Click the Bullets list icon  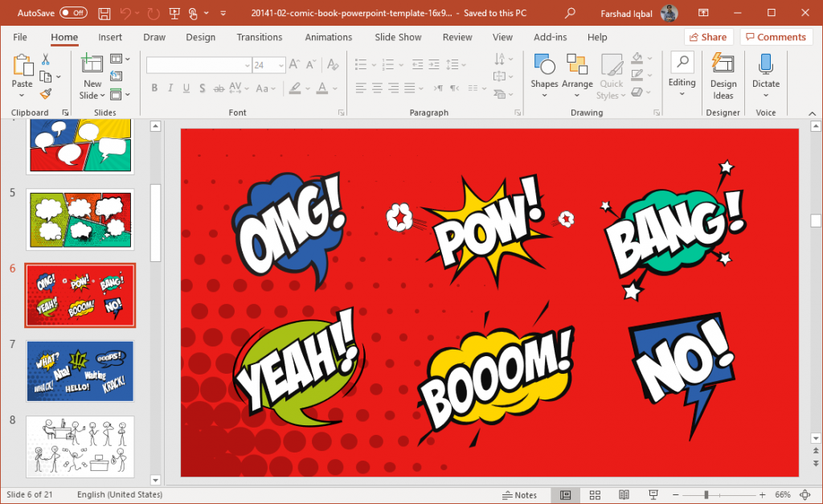(360, 64)
